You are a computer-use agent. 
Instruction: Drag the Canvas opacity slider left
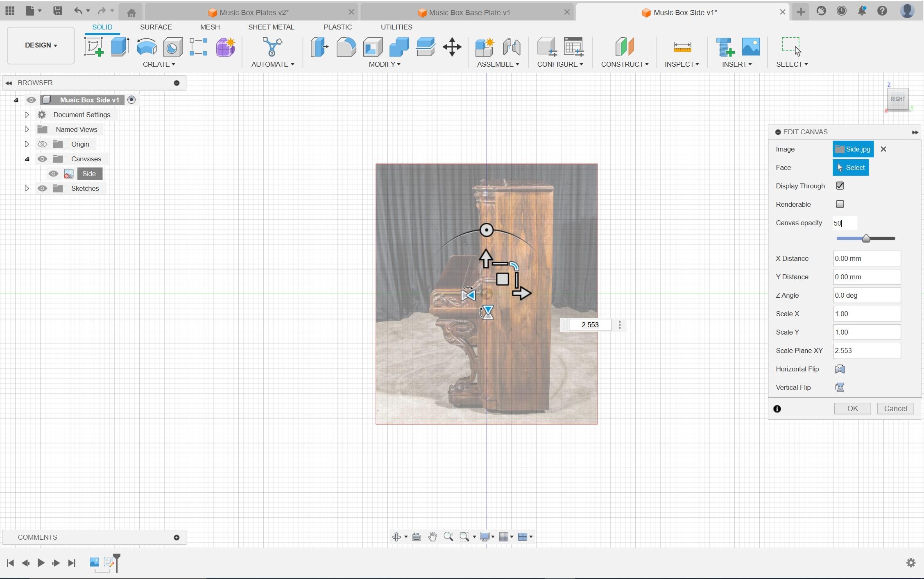(865, 238)
